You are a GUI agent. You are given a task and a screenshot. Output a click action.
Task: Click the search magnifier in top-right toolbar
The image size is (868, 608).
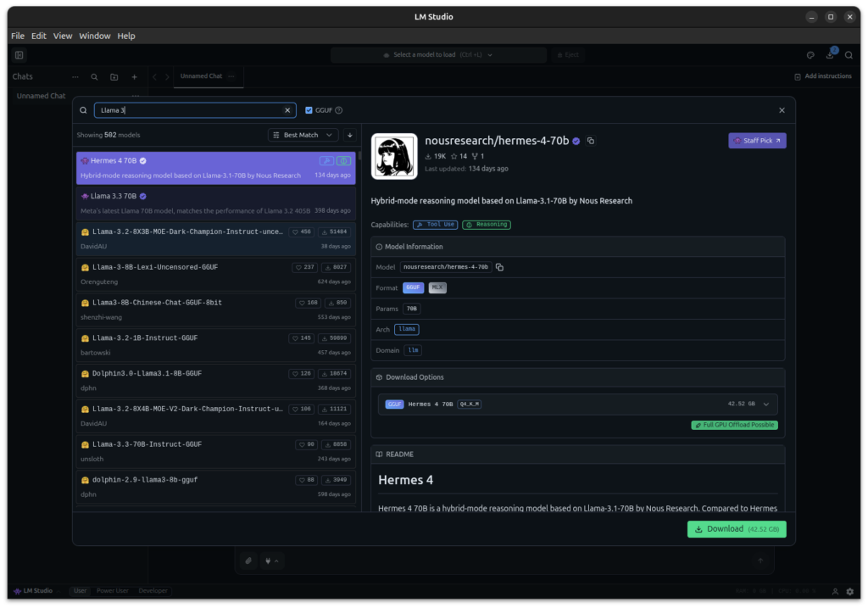coord(849,54)
